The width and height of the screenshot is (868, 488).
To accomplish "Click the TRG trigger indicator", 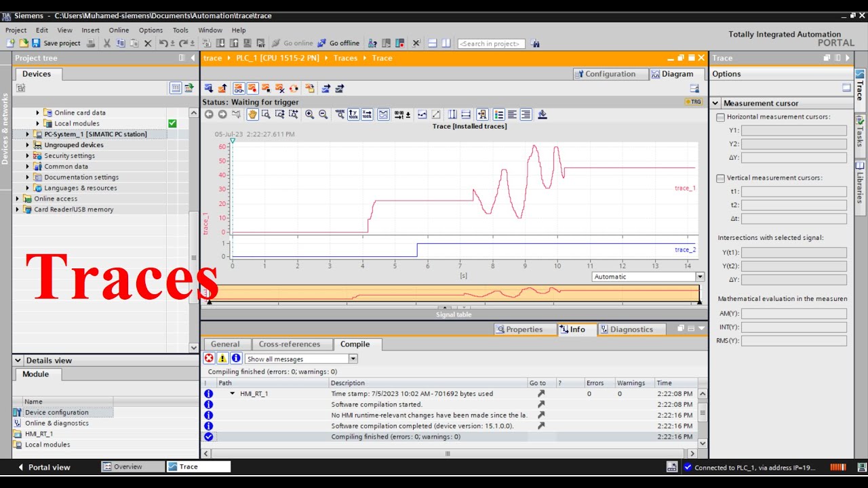I will pyautogui.click(x=694, y=102).
